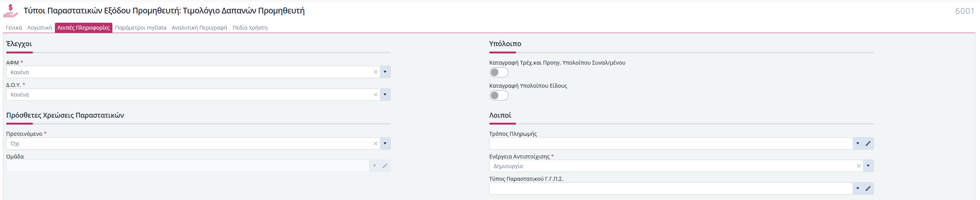
Task: Expand the Τύπος Παραστατικού Γ.Γ.Π.Σ. dropdown arrow
Action: (x=858, y=188)
